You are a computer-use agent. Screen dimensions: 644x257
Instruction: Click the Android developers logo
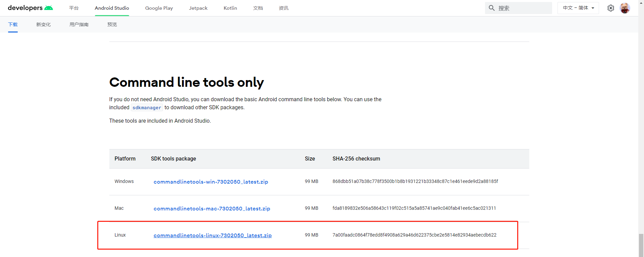point(30,8)
